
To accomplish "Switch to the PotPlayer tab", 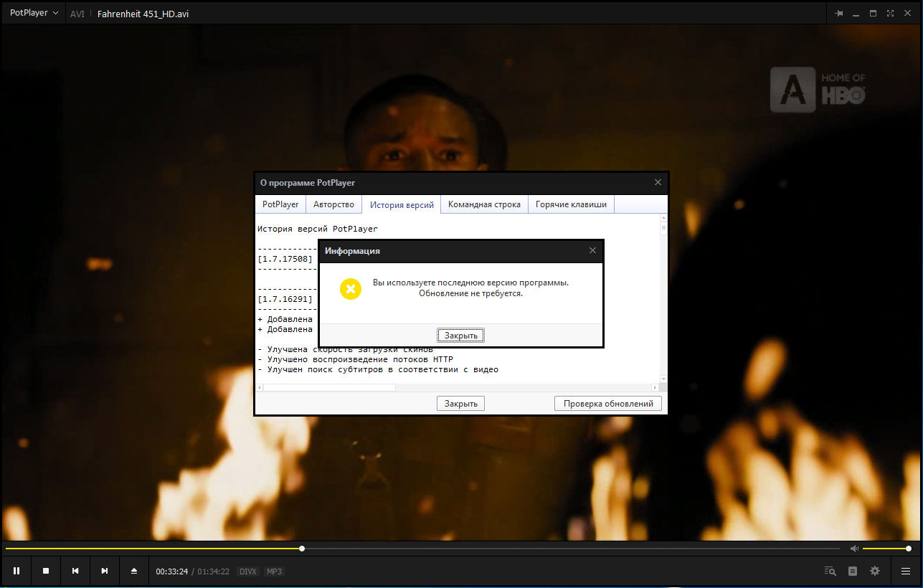I will point(280,204).
